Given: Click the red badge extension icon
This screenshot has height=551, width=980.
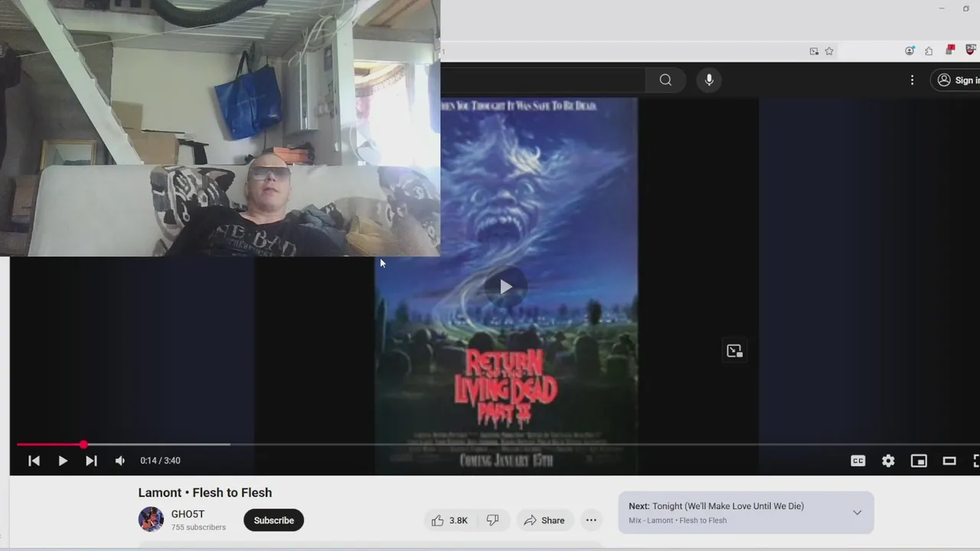Looking at the screenshot, I should pyautogui.click(x=950, y=51).
